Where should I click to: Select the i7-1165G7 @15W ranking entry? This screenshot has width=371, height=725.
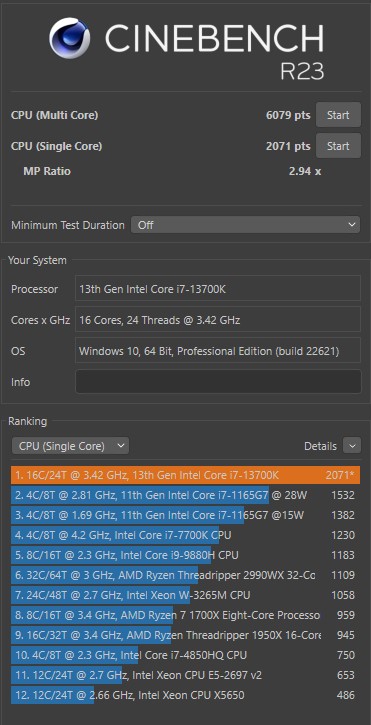pos(186,515)
